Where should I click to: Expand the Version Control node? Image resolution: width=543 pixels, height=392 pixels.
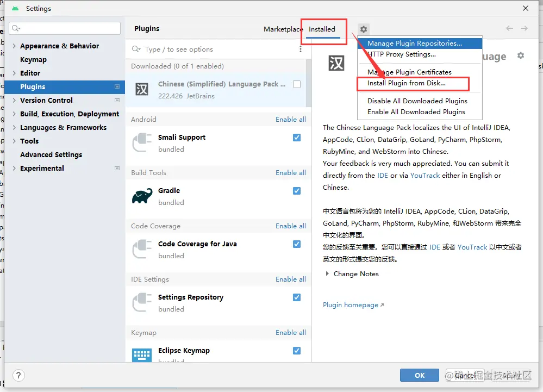[14, 100]
